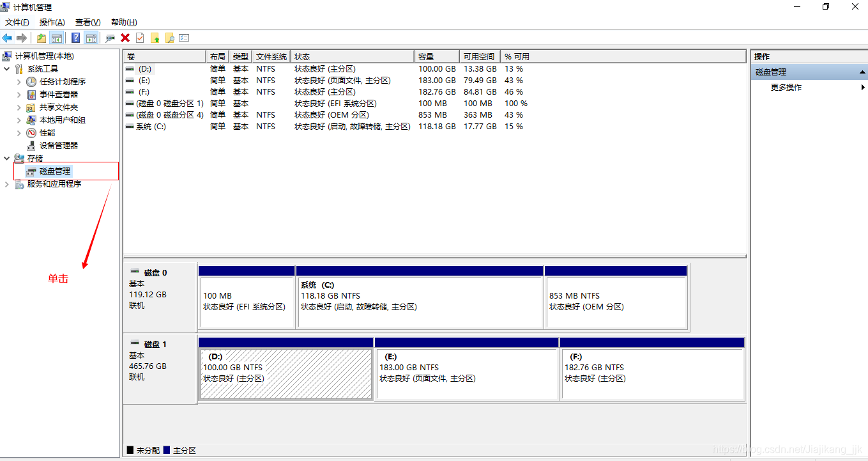This screenshot has width=868, height=461.
Task: Toggle the Show/Hide Action Pane toolbar icon
Action: pyautogui.click(x=91, y=38)
